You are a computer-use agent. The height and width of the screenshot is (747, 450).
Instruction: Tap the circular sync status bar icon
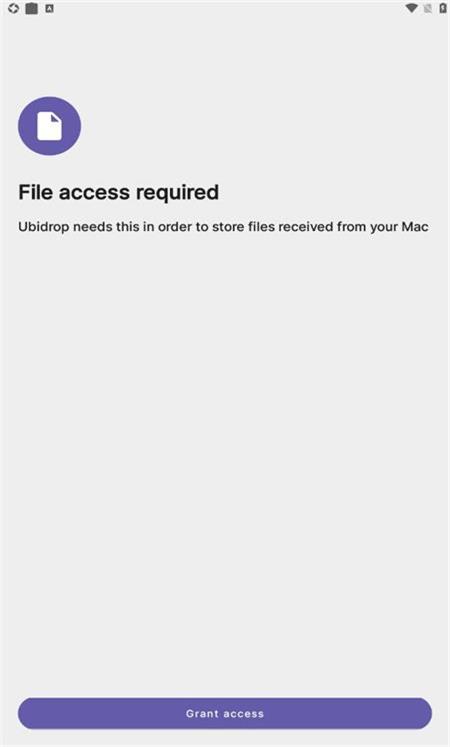click(x=13, y=8)
